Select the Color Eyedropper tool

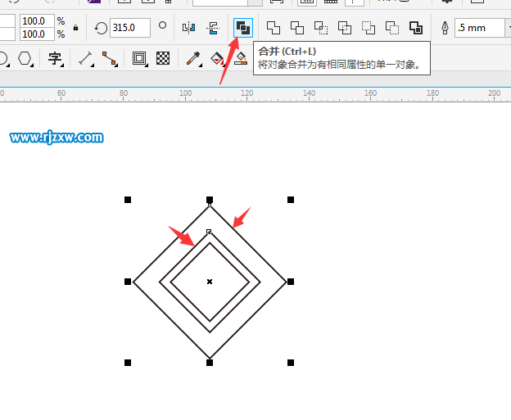193,59
